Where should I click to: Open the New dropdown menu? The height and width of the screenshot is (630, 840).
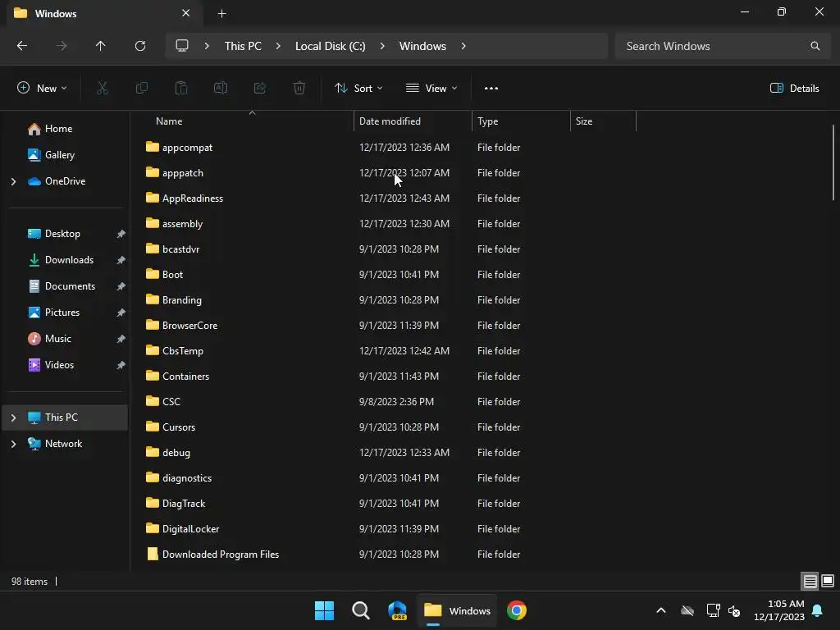pyautogui.click(x=42, y=89)
